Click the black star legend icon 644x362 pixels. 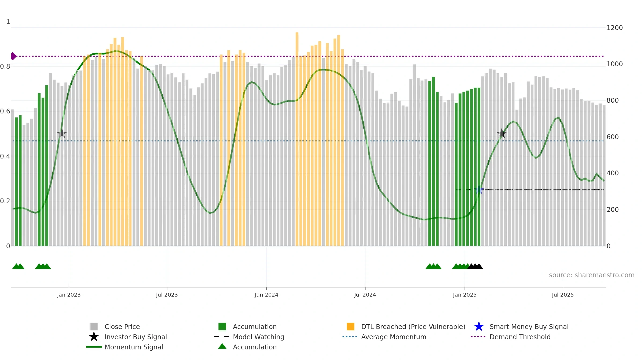click(94, 337)
